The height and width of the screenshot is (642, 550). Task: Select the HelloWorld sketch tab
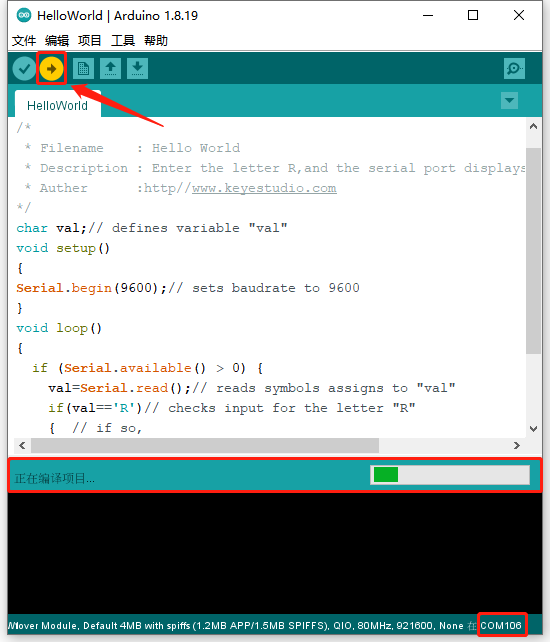(x=58, y=105)
